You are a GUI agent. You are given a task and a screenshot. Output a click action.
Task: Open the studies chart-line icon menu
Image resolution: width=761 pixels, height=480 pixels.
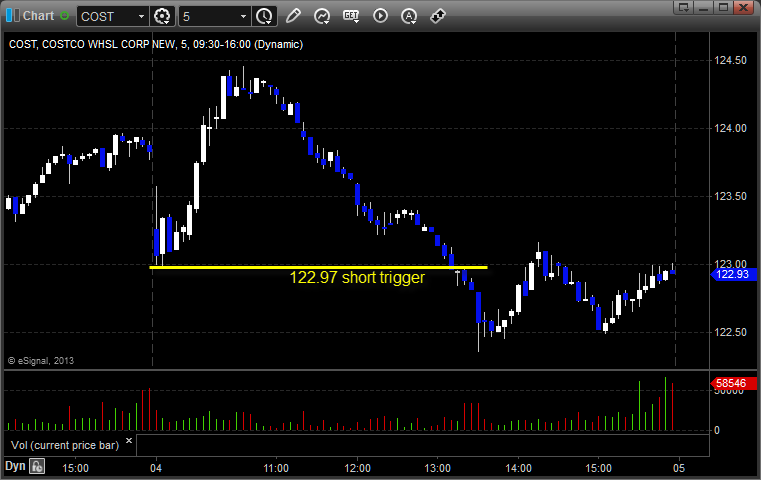[x=322, y=16]
